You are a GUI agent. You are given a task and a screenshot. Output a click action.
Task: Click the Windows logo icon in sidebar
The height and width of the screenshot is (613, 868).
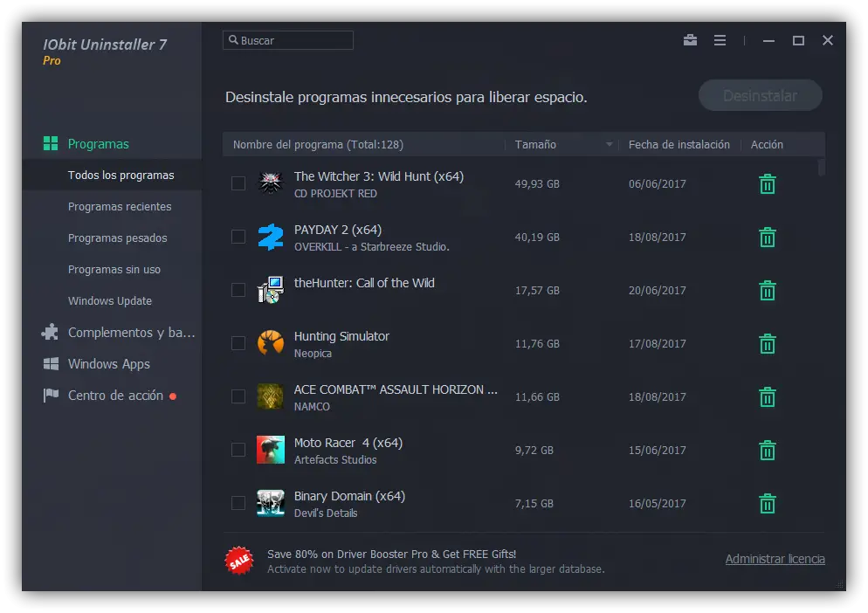point(51,364)
